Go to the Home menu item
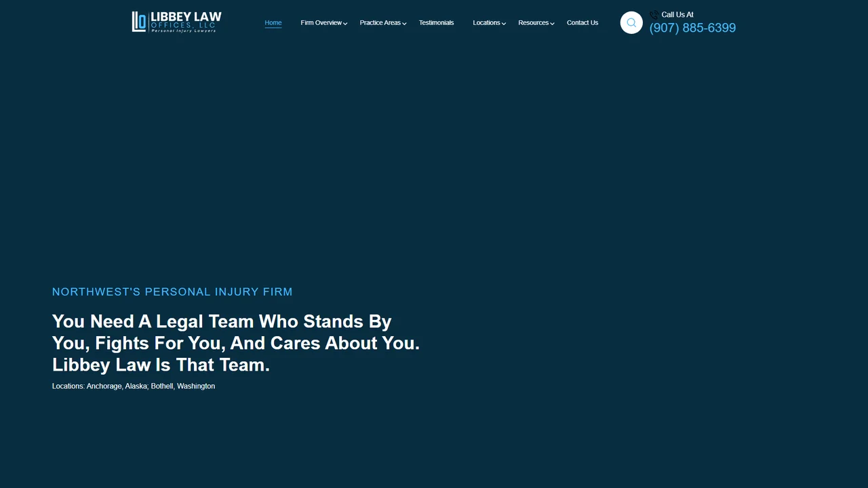 (x=273, y=23)
